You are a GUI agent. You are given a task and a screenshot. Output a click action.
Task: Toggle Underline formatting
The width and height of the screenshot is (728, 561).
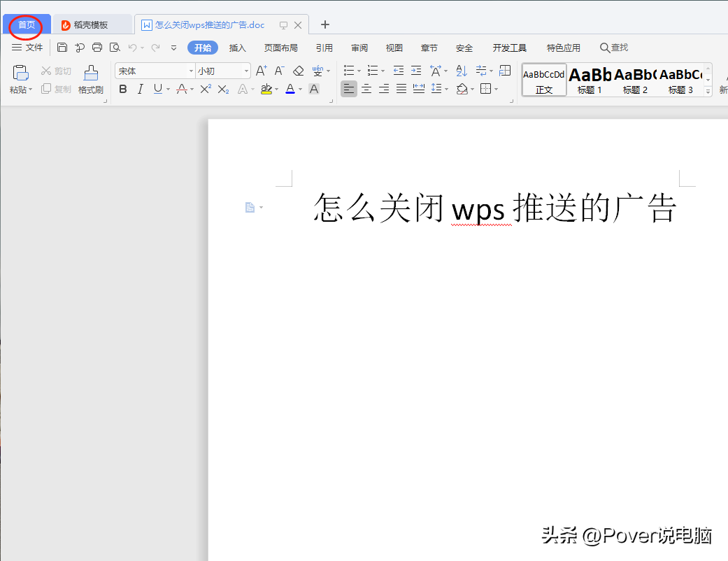[x=158, y=89]
